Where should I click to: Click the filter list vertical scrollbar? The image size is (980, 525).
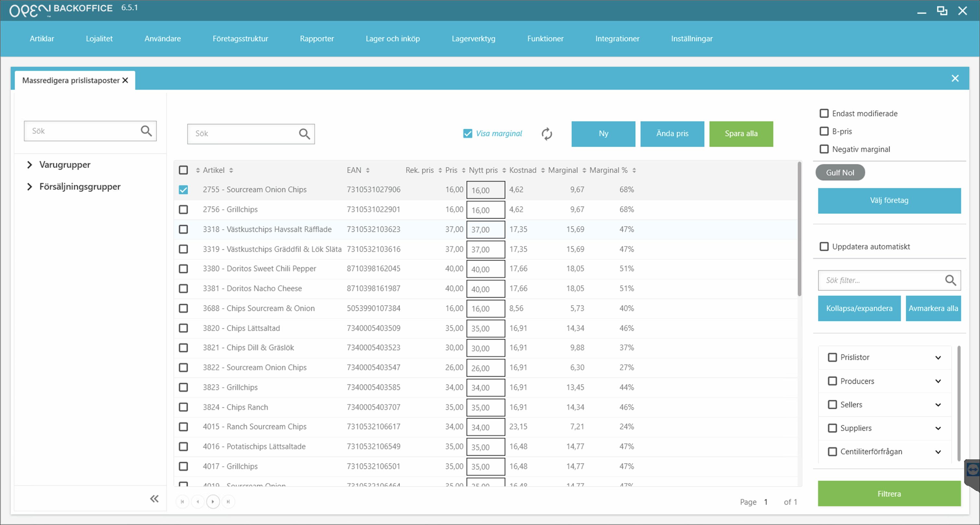(x=959, y=403)
